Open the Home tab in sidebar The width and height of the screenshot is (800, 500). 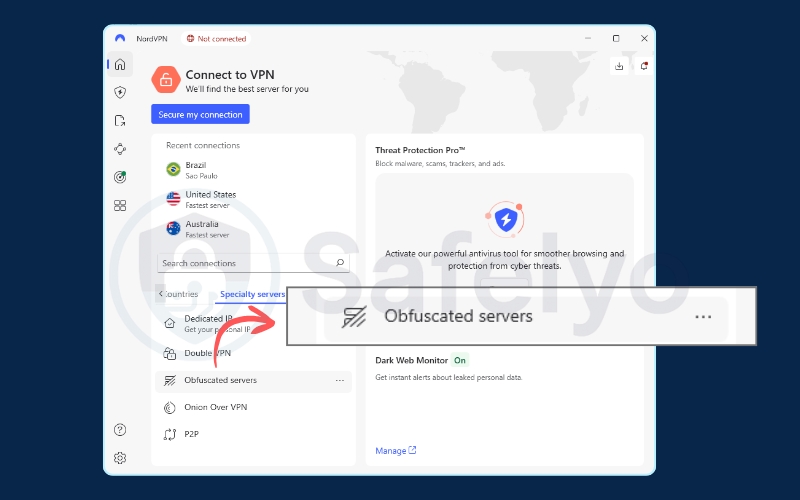(120, 65)
